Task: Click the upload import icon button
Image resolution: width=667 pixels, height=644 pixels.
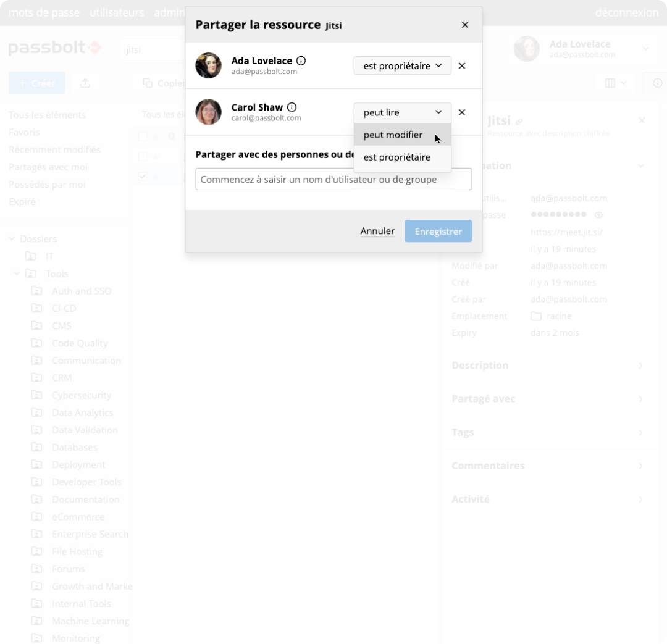Action: click(x=85, y=83)
